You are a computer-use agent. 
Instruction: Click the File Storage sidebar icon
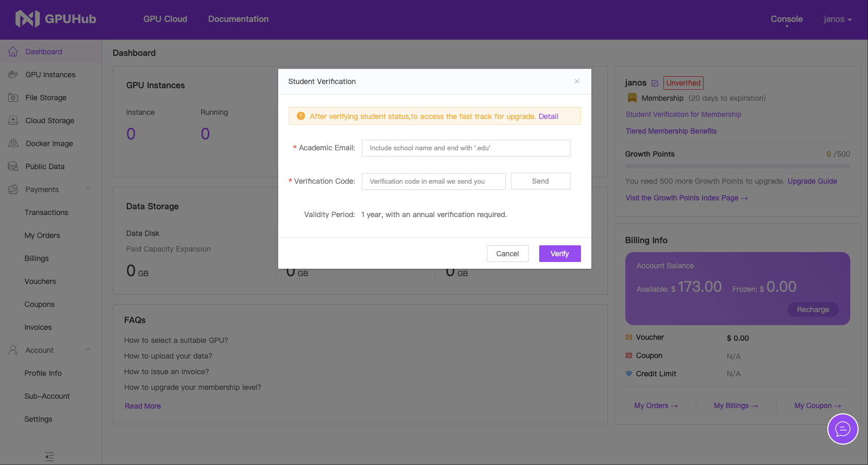(x=13, y=98)
